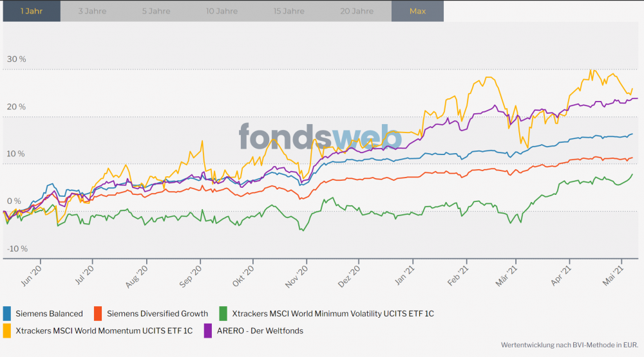Viewport: 644px width, 357px height.
Task: Click the blue Siemens Balanced color swatch
Action: 7,314
